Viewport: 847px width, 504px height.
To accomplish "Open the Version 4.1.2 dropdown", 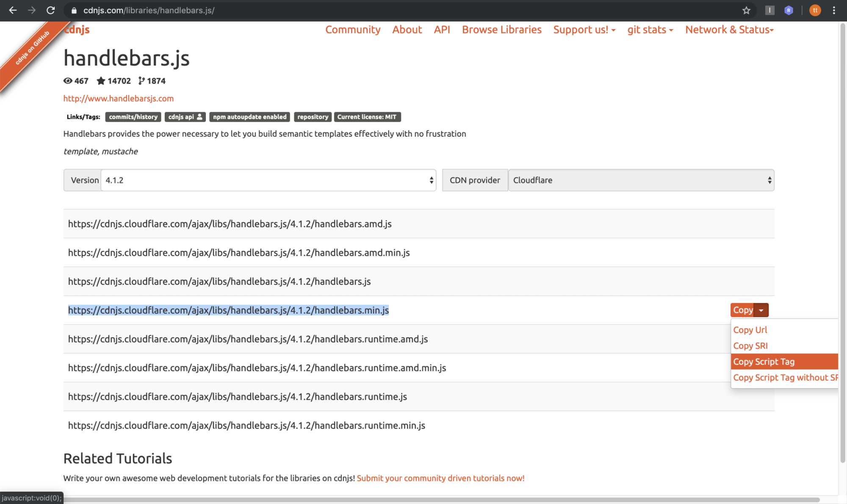I will [268, 180].
